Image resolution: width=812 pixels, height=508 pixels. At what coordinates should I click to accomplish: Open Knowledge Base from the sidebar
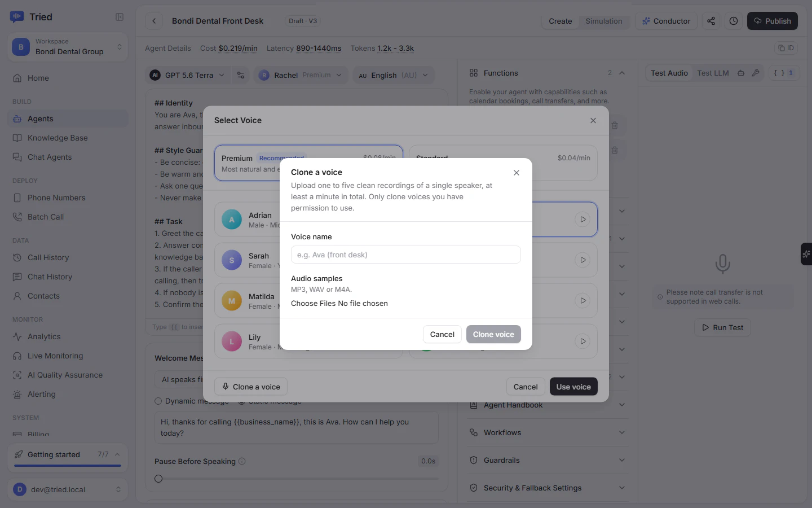click(68, 138)
